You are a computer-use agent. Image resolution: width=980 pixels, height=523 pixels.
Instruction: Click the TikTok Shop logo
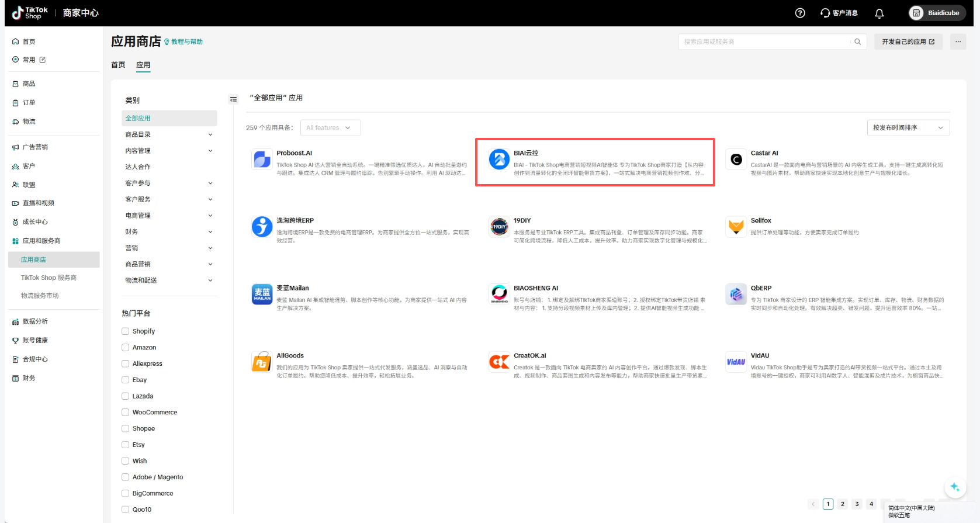30,13
